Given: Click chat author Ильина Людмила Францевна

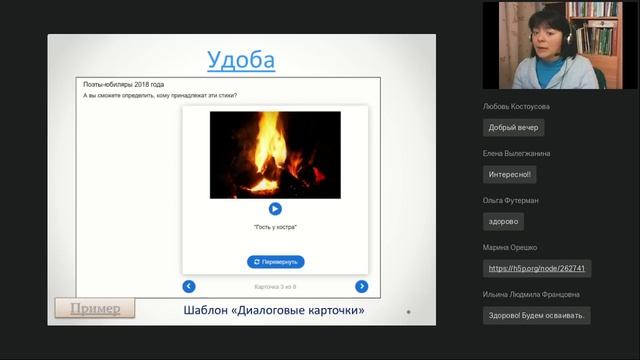Looking at the screenshot, I should point(531,294).
